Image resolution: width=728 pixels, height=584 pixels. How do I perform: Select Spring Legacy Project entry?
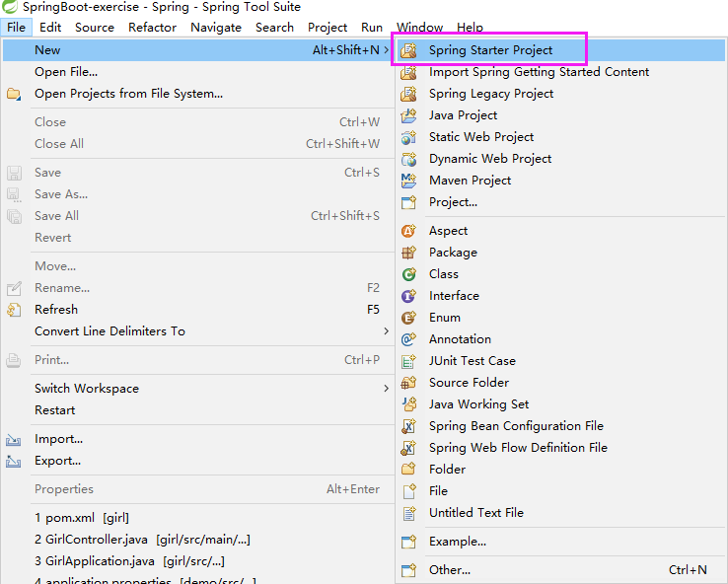pyautogui.click(x=561, y=94)
